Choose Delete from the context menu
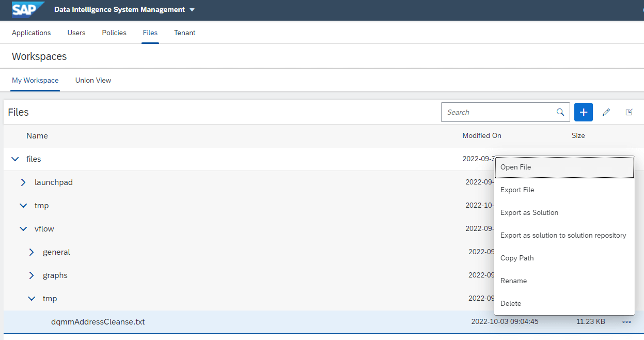 click(564, 303)
